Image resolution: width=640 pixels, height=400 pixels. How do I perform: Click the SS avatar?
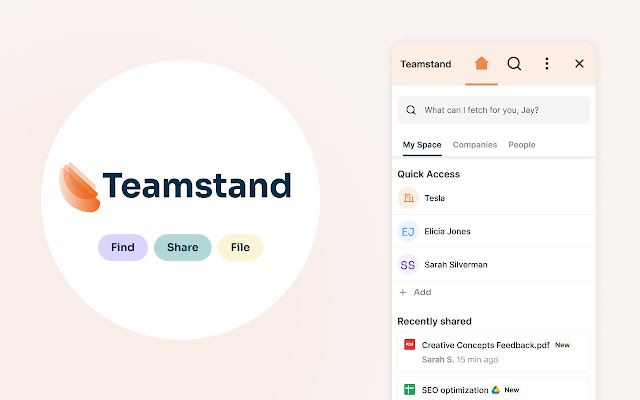408,265
